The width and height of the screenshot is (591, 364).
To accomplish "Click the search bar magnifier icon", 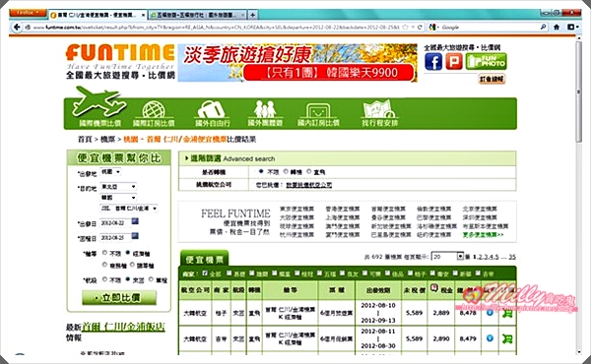I will [543, 28].
